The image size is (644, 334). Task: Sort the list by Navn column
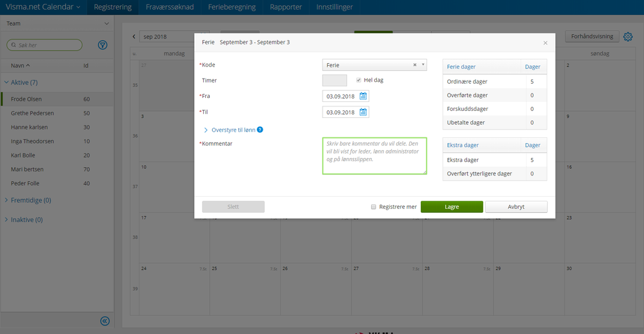click(20, 66)
